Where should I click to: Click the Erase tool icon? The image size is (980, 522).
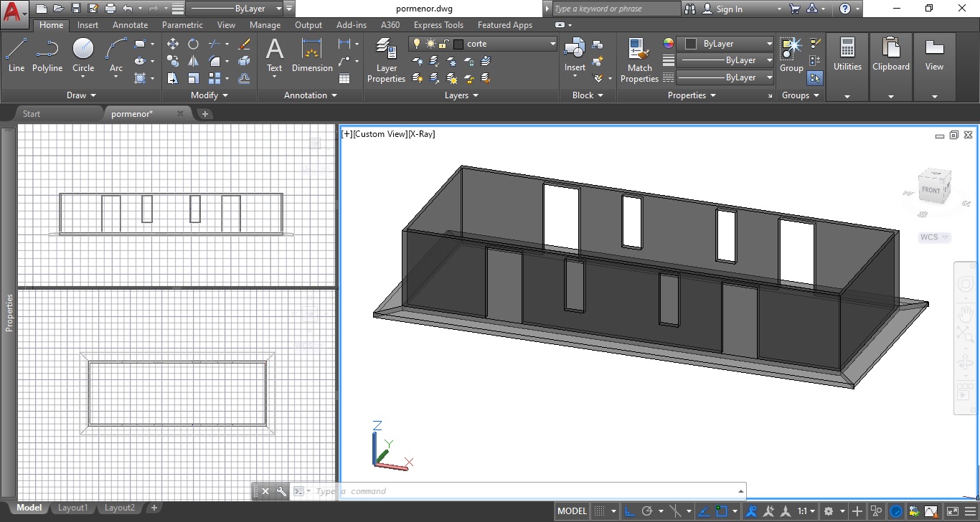(x=244, y=44)
